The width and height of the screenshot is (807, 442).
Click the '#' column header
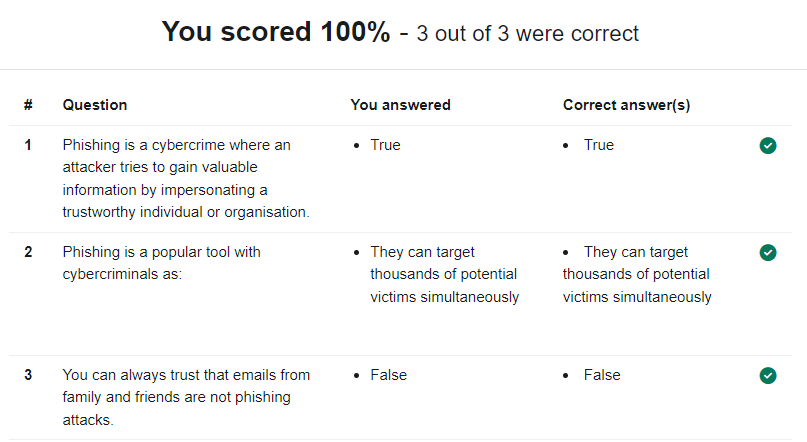(28, 105)
